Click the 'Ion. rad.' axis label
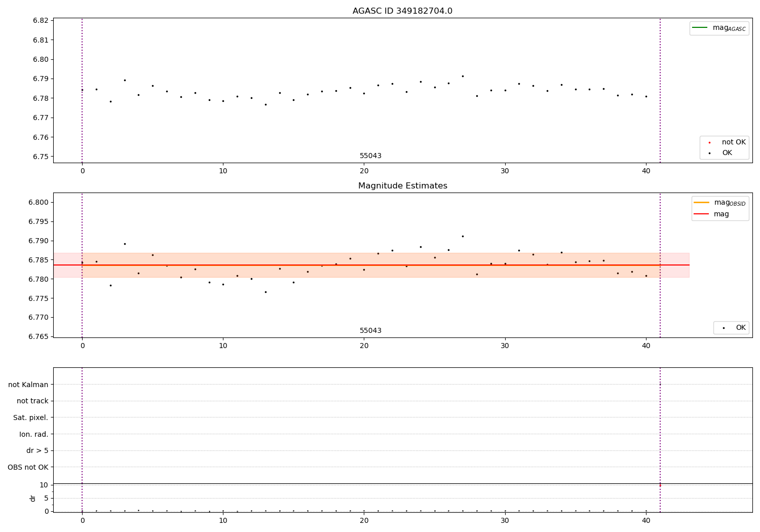760x532 pixels. pos(34,434)
